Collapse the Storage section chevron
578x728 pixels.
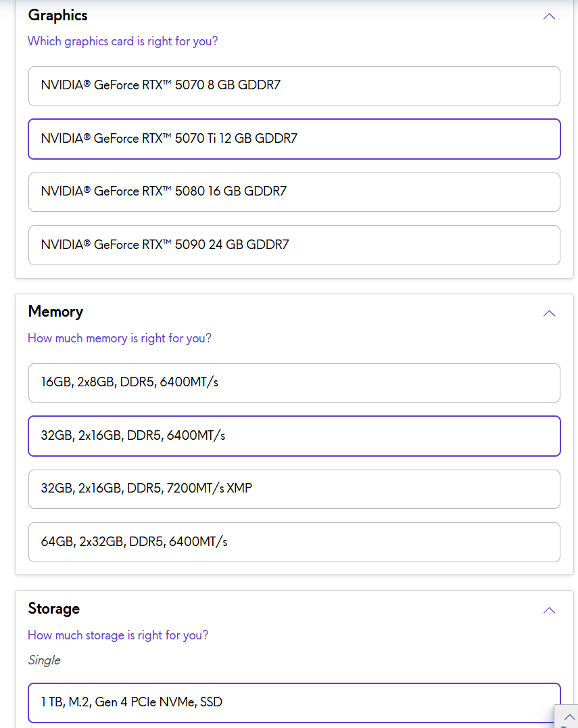click(x=549, y=610)
